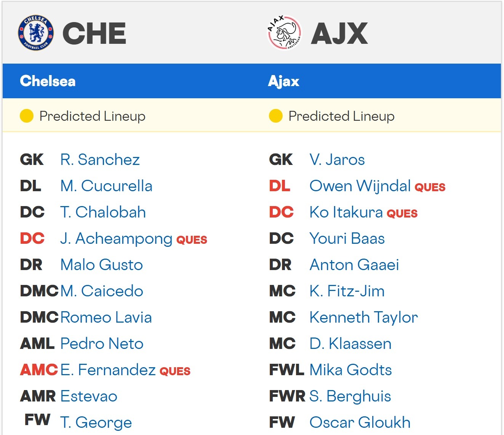Viewport: 504px width, 435px height.
Task: Click Ajax's yellow Predicted Lineup dot
Action: 275,116
